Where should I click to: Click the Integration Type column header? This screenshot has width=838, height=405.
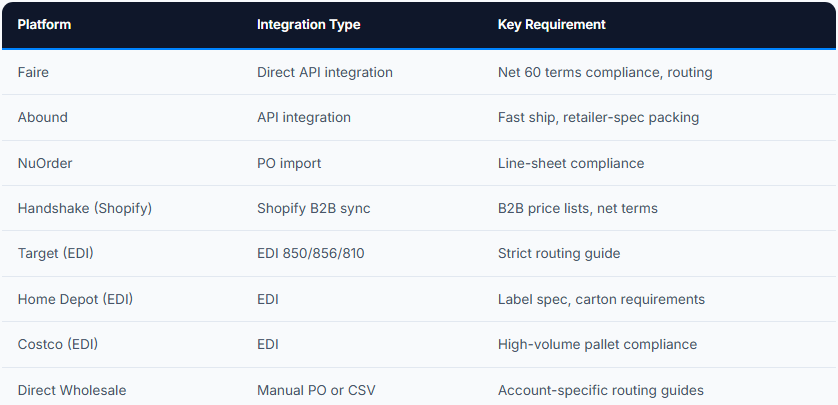308,25
